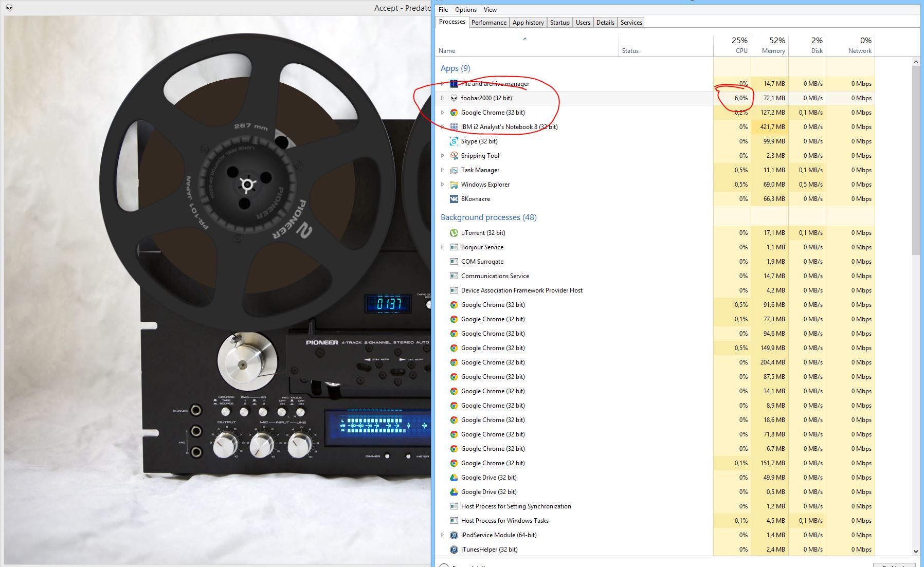Screen dimensions: 924x567
Task: Open the Startup tab
Action: [x=559, y=23]
